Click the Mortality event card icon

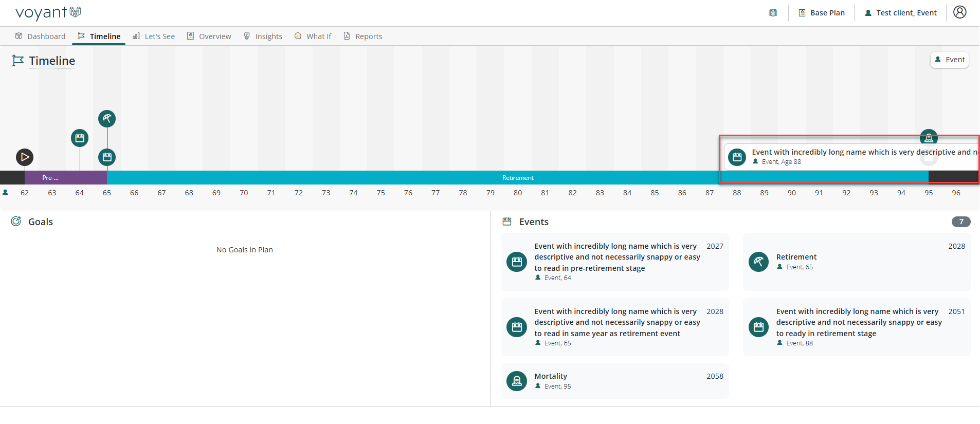point(517,381)
